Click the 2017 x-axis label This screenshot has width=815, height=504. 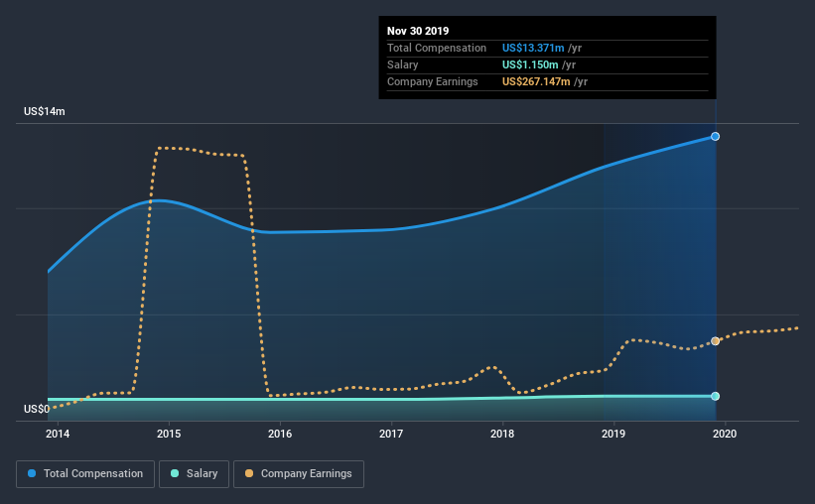click(x=391, y=434)
